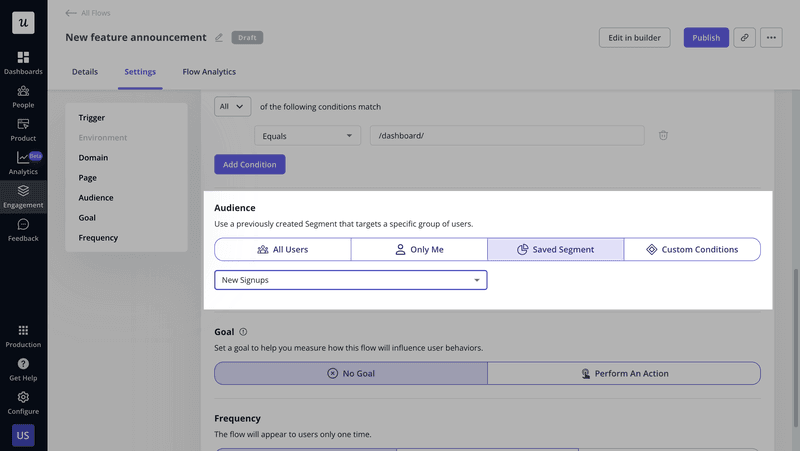Open Configure settings
Screen dimensions: 800x451
coord(23,403)
